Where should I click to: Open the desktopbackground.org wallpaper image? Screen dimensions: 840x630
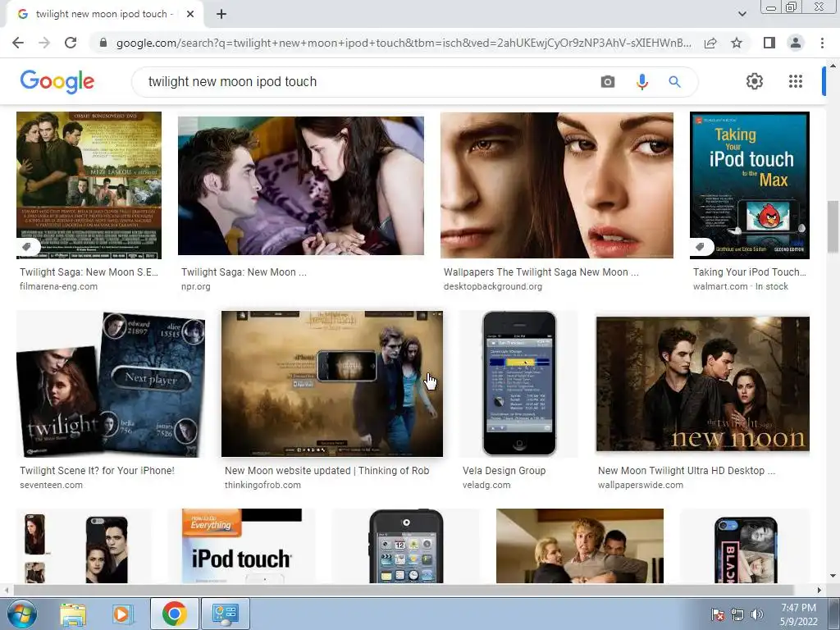click(x=557, y=185)
